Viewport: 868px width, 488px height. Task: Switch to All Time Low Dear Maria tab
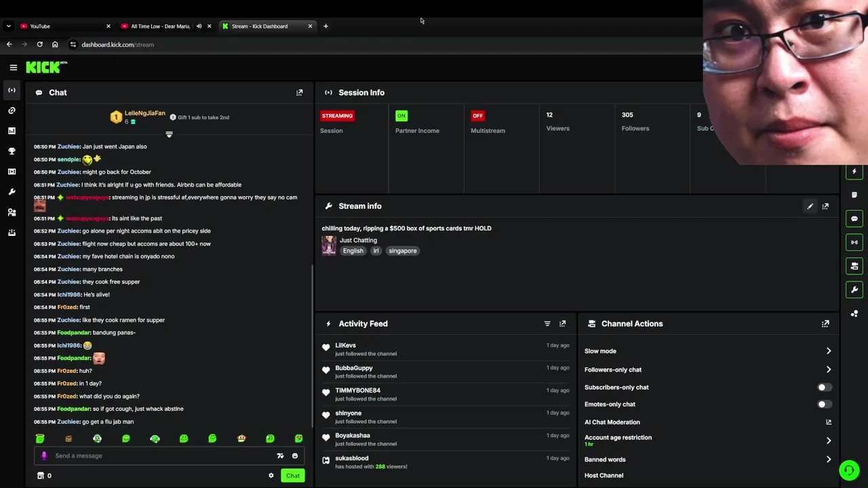coord(166,26)
